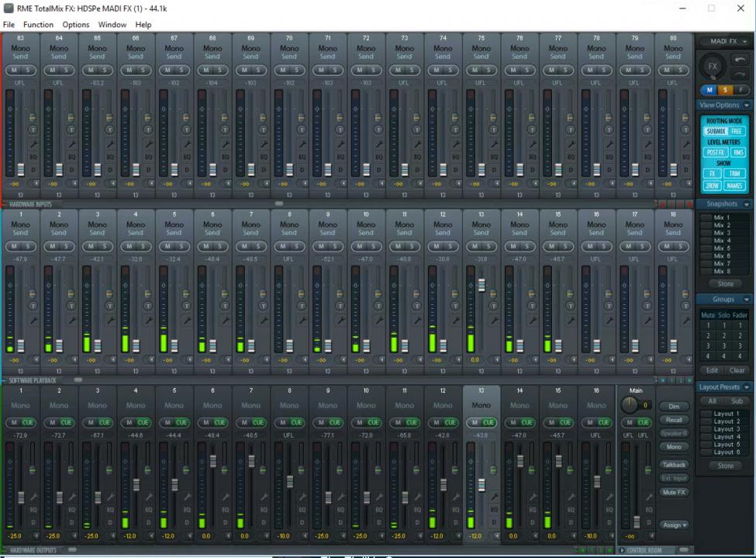The height and width of the screenshot is (558, 756).
Task: Click Store under Snapshots
Action: coord(725,284)
